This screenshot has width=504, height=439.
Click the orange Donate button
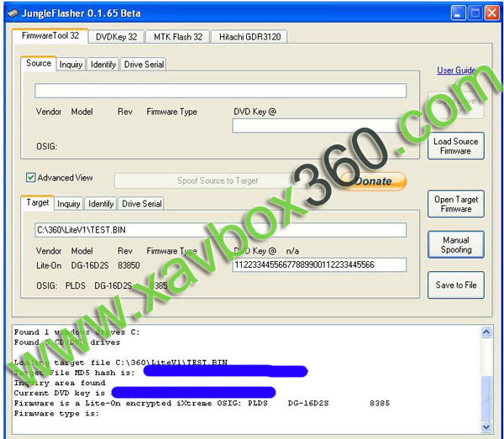coord(374,181)
